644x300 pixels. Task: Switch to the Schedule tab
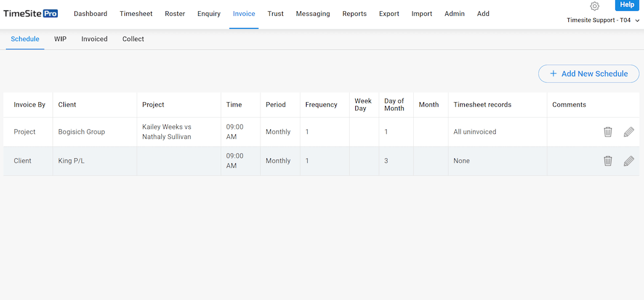25,39
